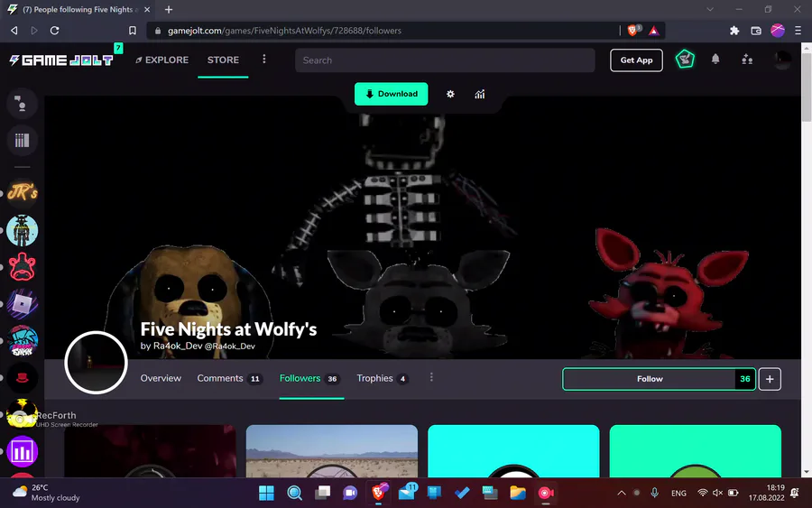Screen dimensions: 812x508
Task: Click the browser address bar URL
Action: [284, 31]
